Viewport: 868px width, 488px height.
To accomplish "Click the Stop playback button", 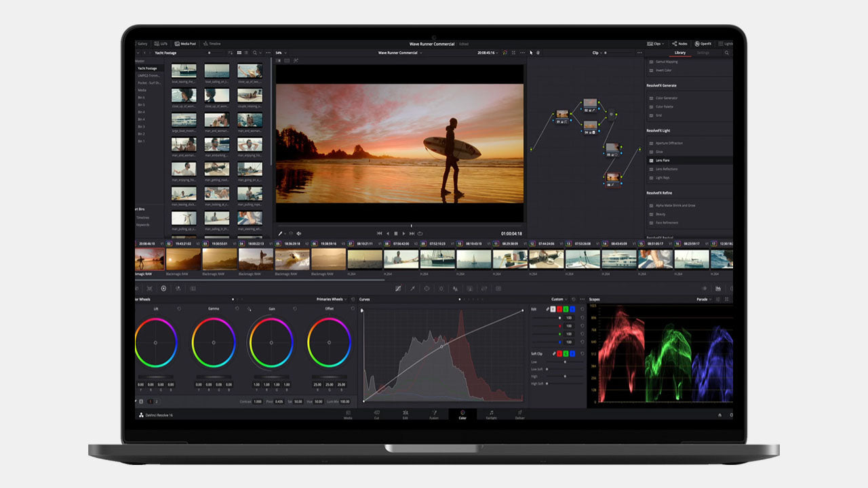I will click(395, 233).
